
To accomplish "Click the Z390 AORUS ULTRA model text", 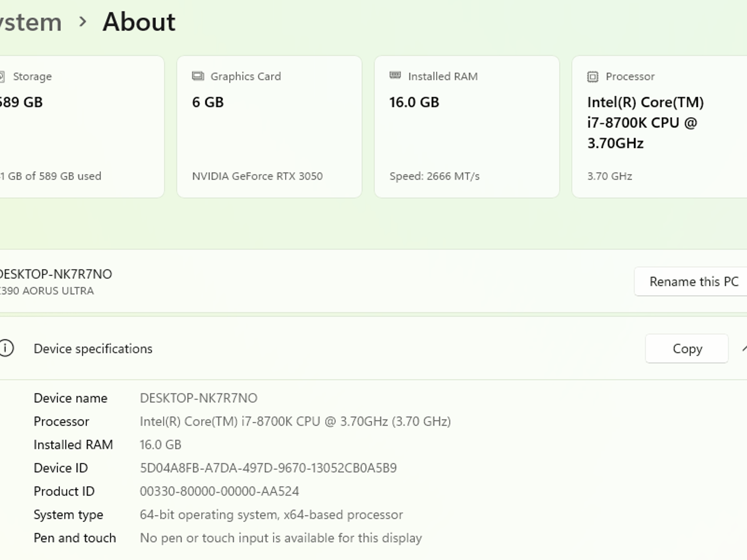I will pyautogui.click(x=47, y=291).
